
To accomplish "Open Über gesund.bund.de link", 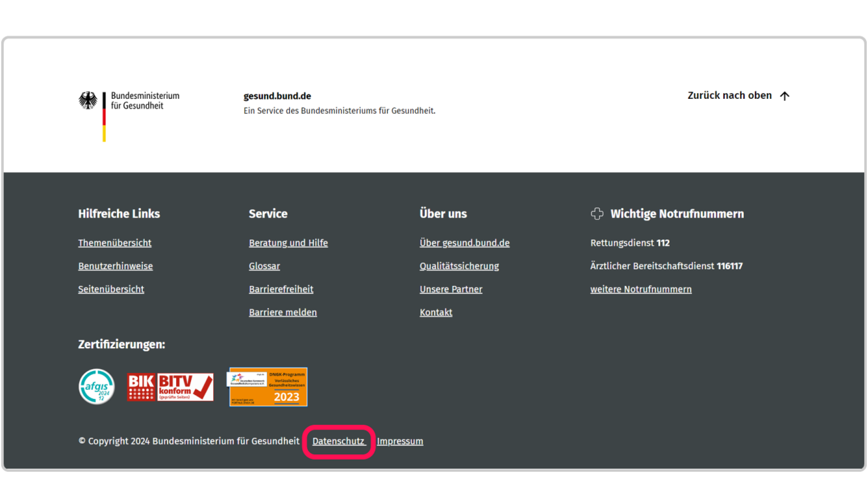I will [x=464, y=243].
